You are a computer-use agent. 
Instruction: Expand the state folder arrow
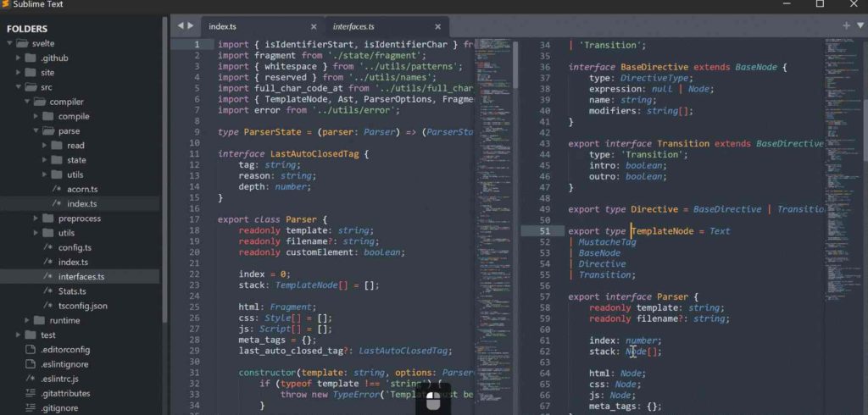(45, 160)
